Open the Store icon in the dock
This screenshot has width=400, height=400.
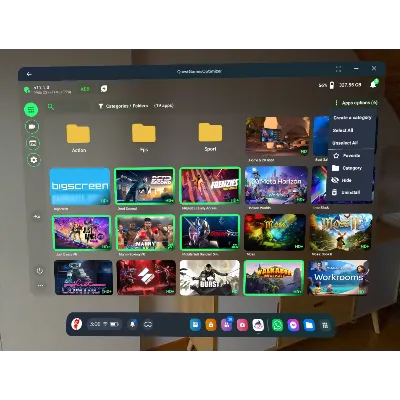pyautogui.click(x=211, y=325)
